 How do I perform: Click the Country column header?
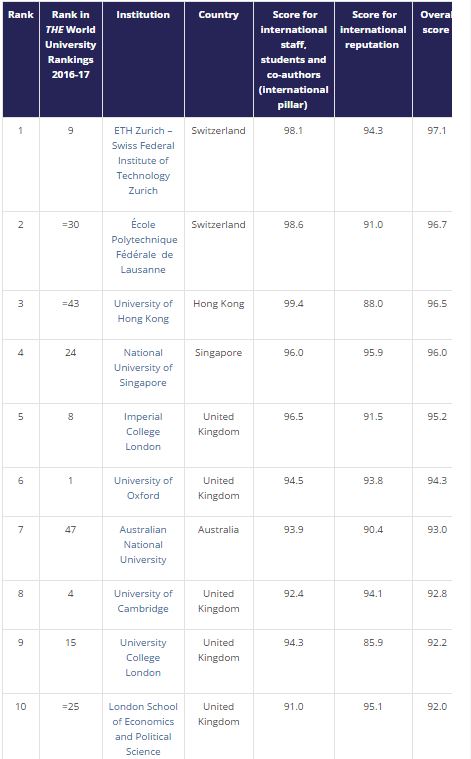tap(219, 15)
